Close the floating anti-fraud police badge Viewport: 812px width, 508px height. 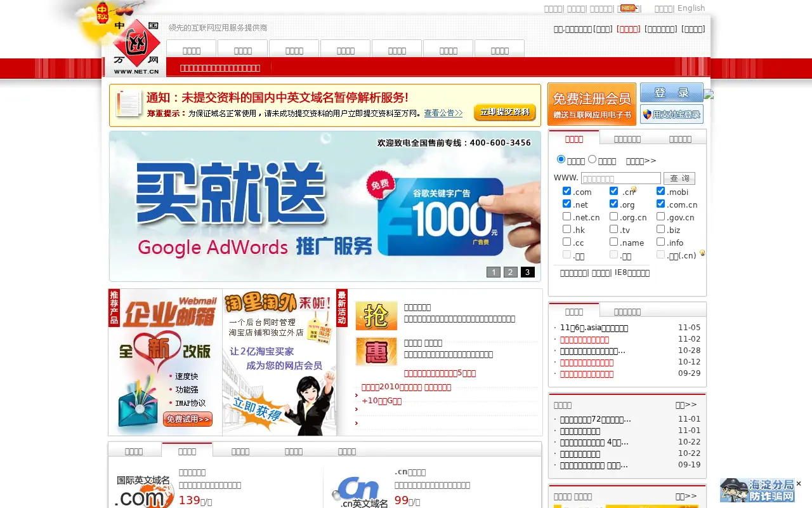799,483
